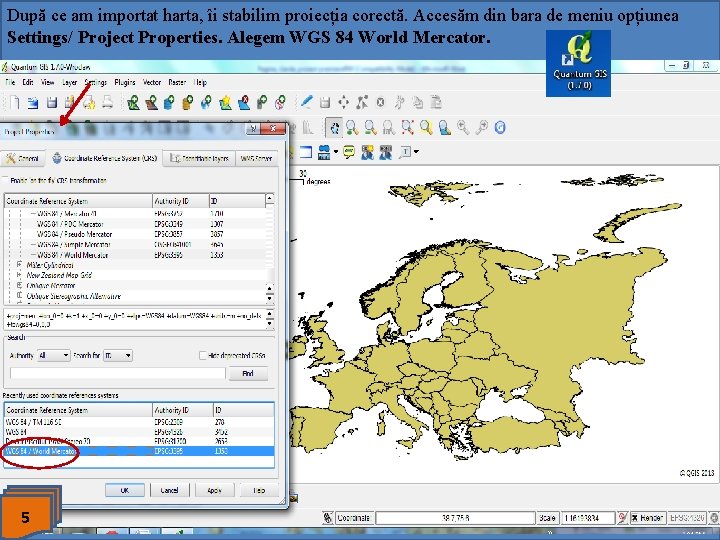Toggle the Render checkbox in status bar

point(635,518)
